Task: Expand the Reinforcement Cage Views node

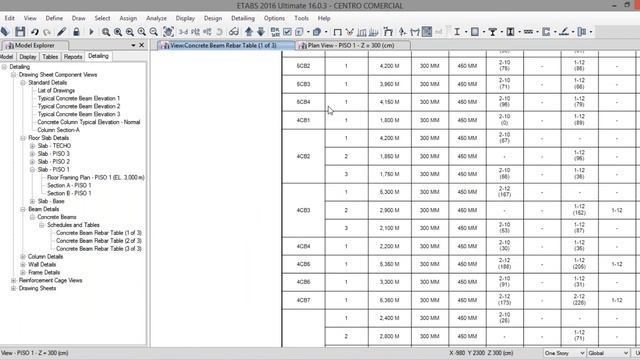Action: tap(13, 280)
